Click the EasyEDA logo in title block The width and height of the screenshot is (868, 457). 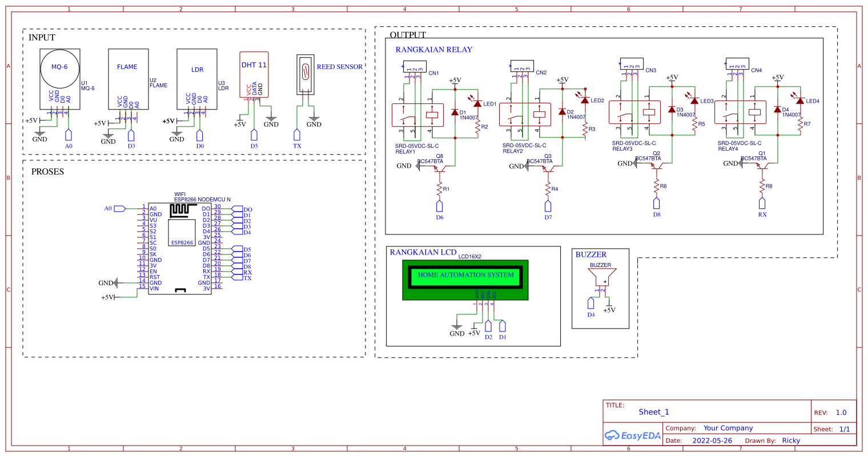tap(633, 435)
